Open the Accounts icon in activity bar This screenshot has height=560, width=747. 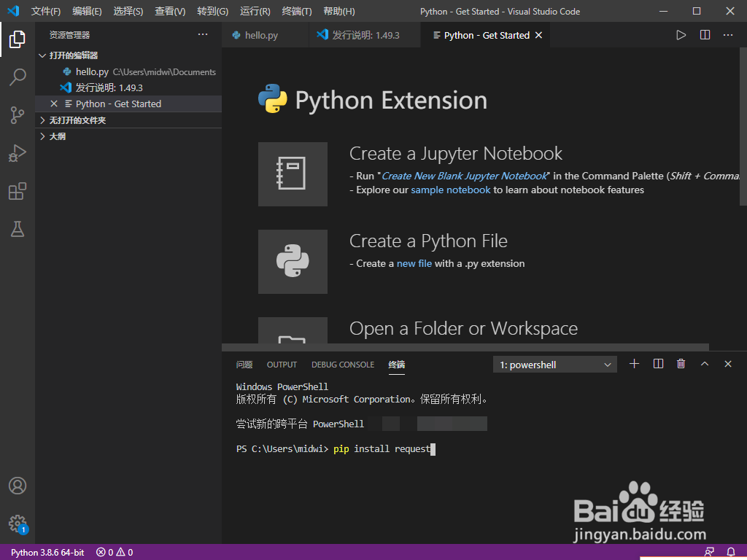[x=18, y=486]
